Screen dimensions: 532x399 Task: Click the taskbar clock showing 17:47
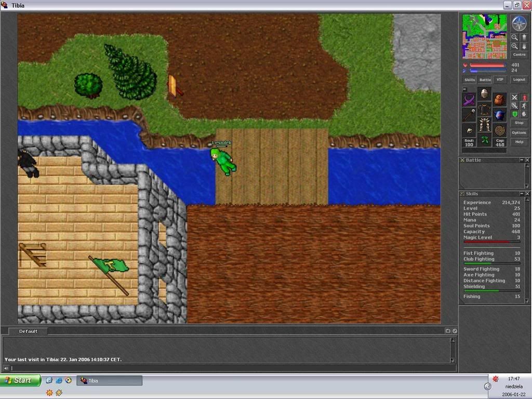click(514, 379)
